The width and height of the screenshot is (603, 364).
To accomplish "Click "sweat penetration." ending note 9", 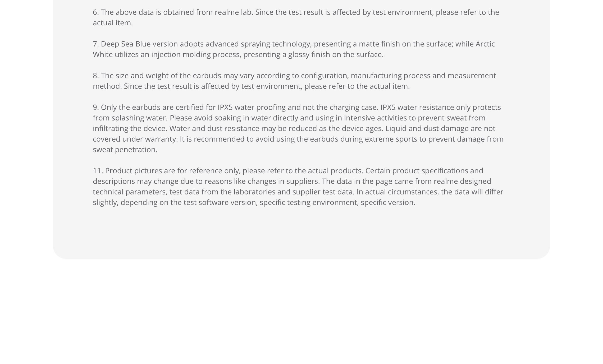I will (x=125, y=150).
